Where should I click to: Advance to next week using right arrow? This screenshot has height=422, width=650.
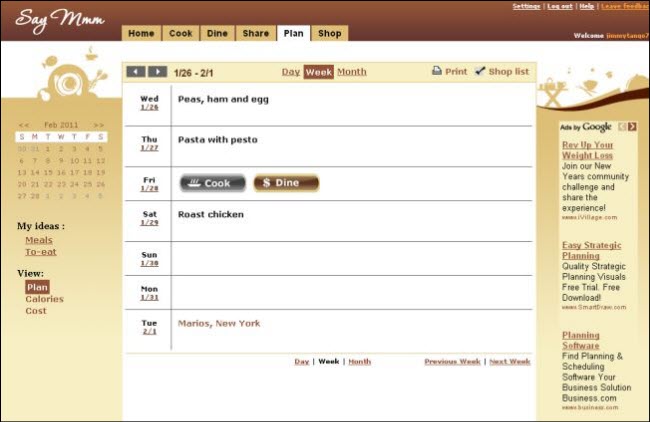158,72
